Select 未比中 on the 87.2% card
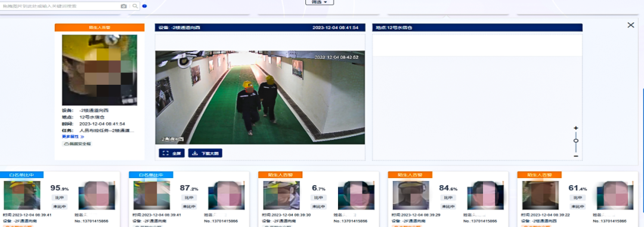The height and width of the screenshot is (227, 644). click(185, 207)
